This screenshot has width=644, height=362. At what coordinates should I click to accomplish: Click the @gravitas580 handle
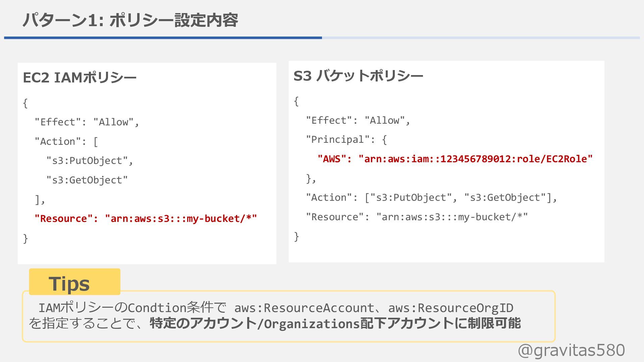coord(571,350)
